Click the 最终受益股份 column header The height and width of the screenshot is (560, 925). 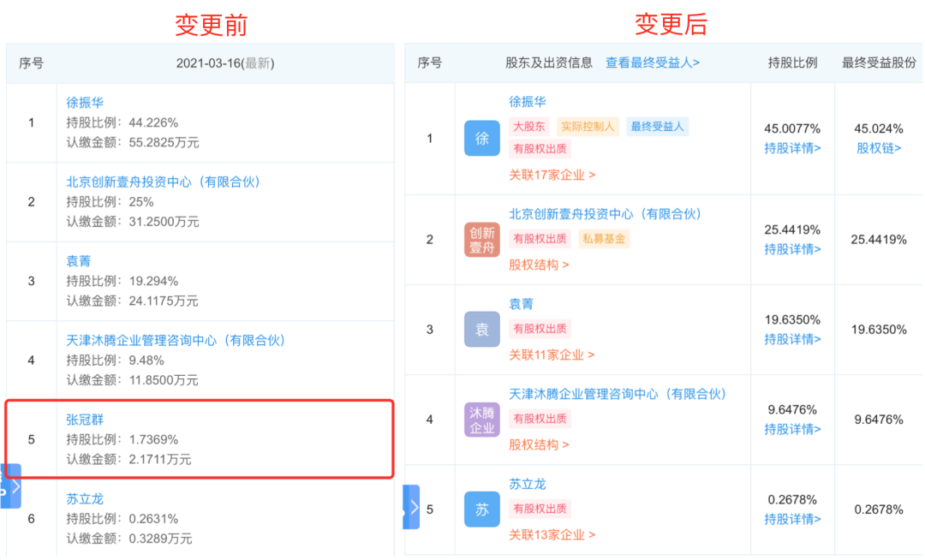tap(879, 63)
